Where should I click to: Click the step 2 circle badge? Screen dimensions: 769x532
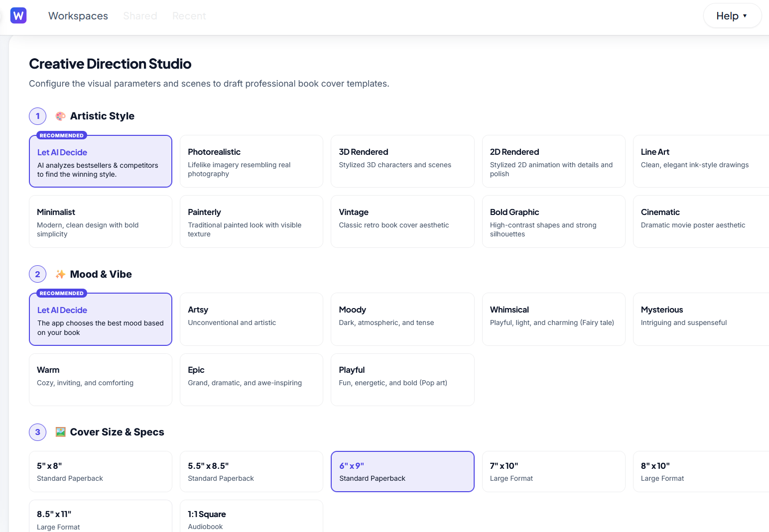click(x=38, y=274)
